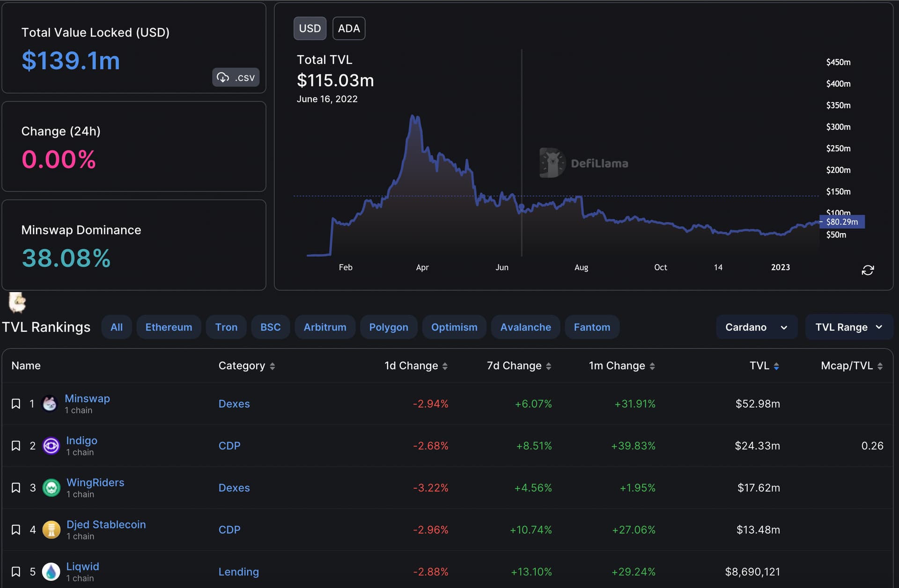This screenshot has width=899, height=588.
Task: Click the chart refresh icon
Action: 867,270
